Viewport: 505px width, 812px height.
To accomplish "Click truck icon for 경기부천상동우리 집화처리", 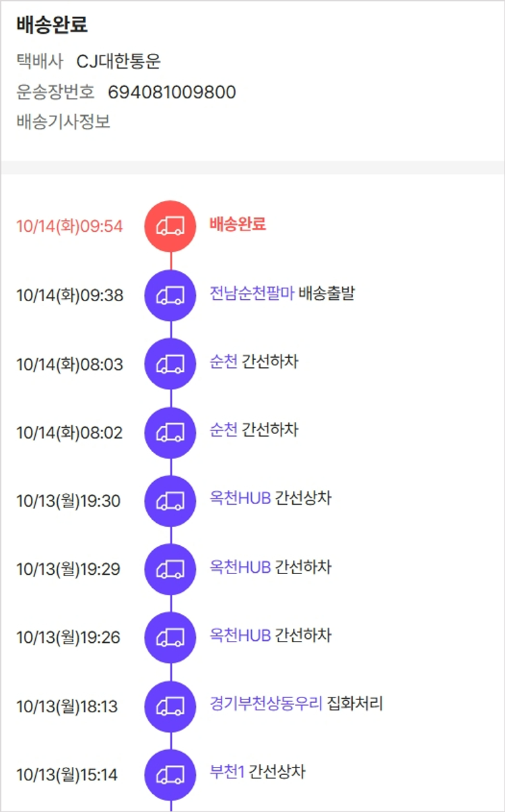I will click(x=170, y=706).
